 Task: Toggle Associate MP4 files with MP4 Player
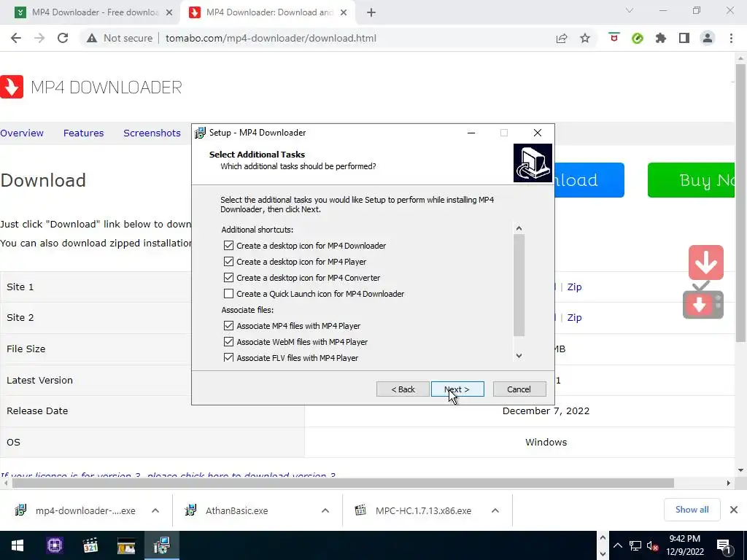coord(228,326)
